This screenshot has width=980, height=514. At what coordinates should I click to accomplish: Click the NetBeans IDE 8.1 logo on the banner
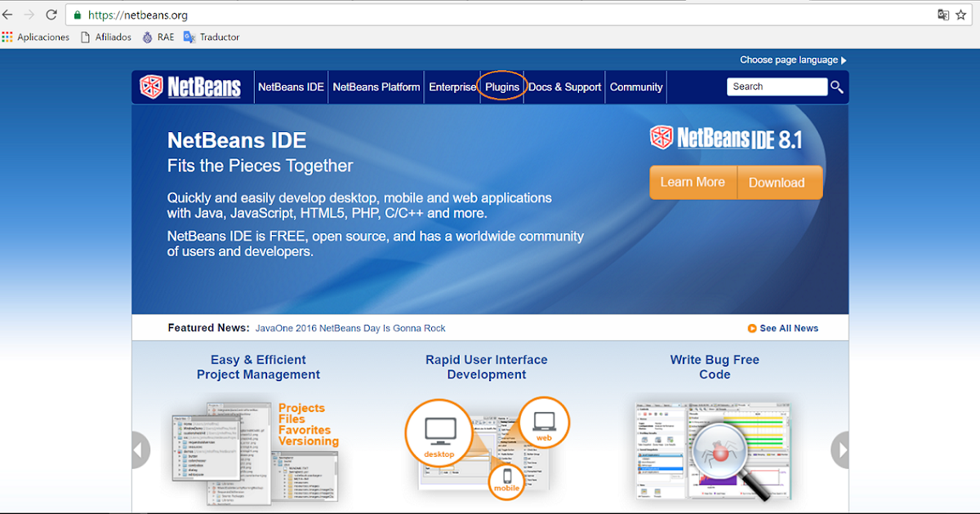coord(725,138)
